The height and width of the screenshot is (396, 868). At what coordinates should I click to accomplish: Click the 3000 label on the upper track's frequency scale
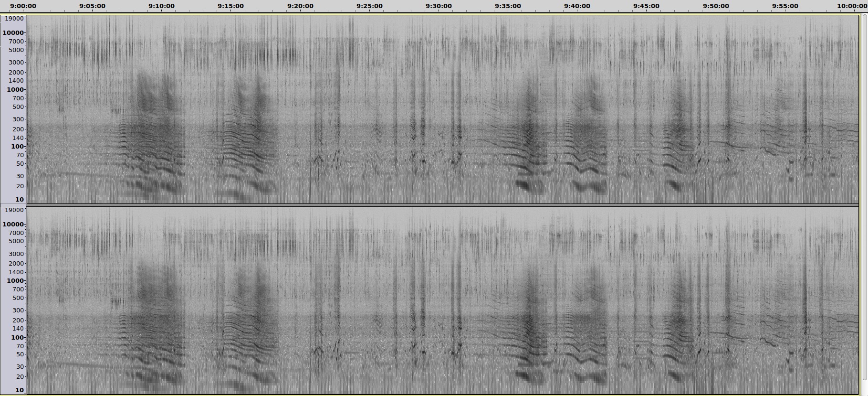pyautogui.click(x=16, y=63)
